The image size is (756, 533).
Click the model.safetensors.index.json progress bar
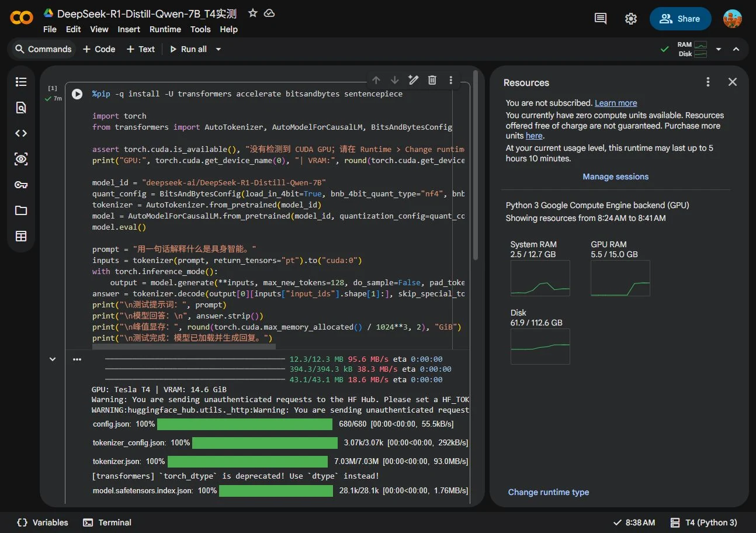276,490
